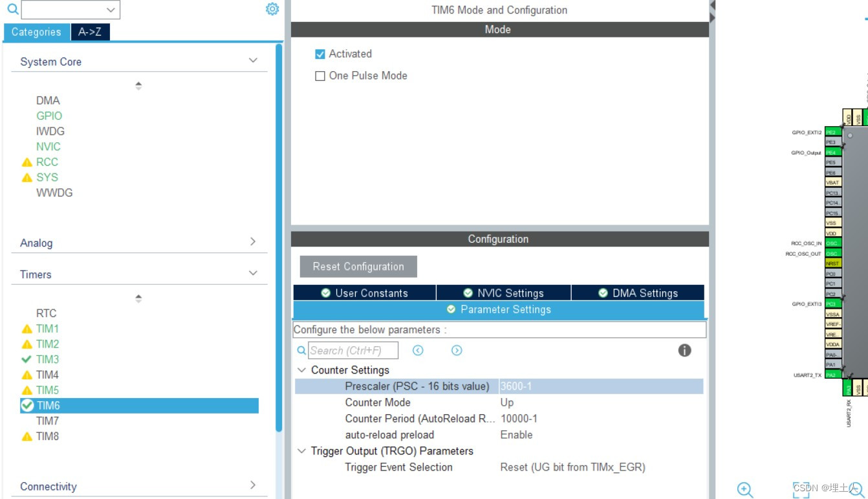
Task: Click the warning icon next to SYS
Action: (x=27, y=177)
